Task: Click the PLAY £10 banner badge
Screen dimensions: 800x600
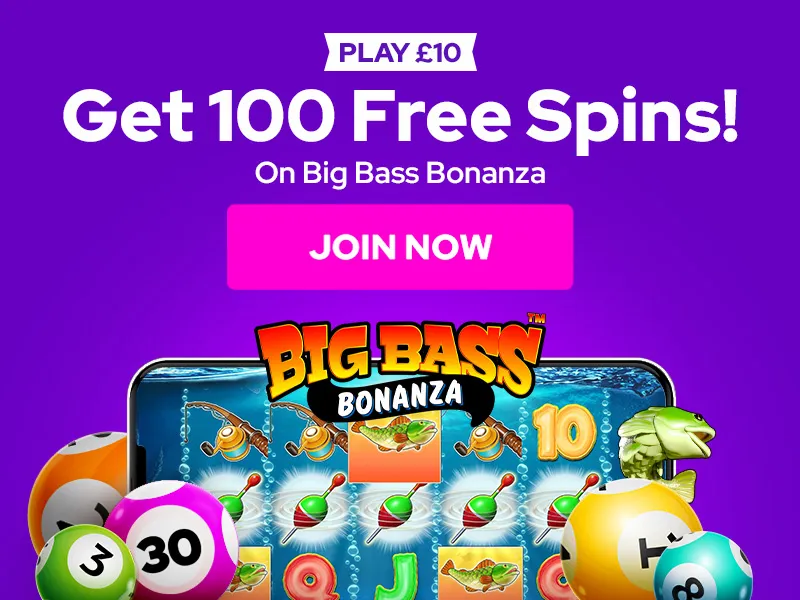Action: coord(401,52)
